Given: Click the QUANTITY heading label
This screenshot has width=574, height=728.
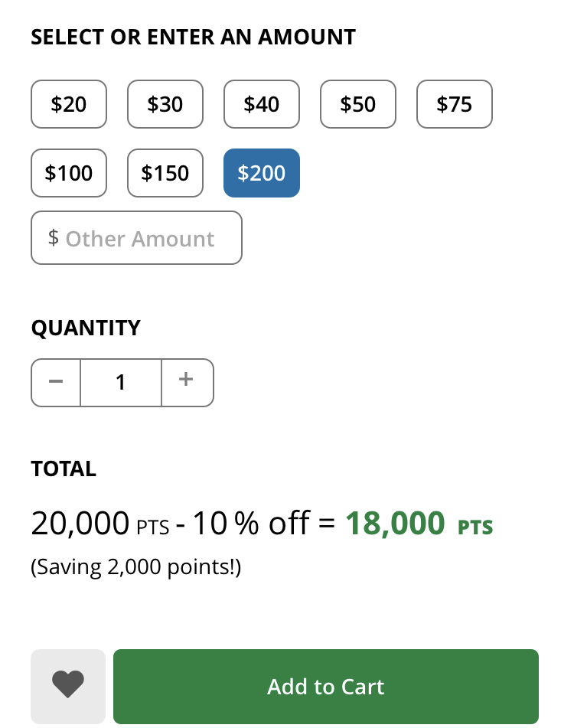Looking at the screenshot, I should click(86, 328).
